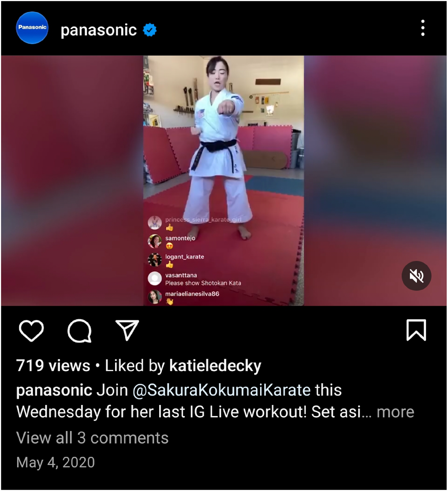
Task: Click mariaelianesilva86's avatar in the video
Action: click(x=155, y=297)
